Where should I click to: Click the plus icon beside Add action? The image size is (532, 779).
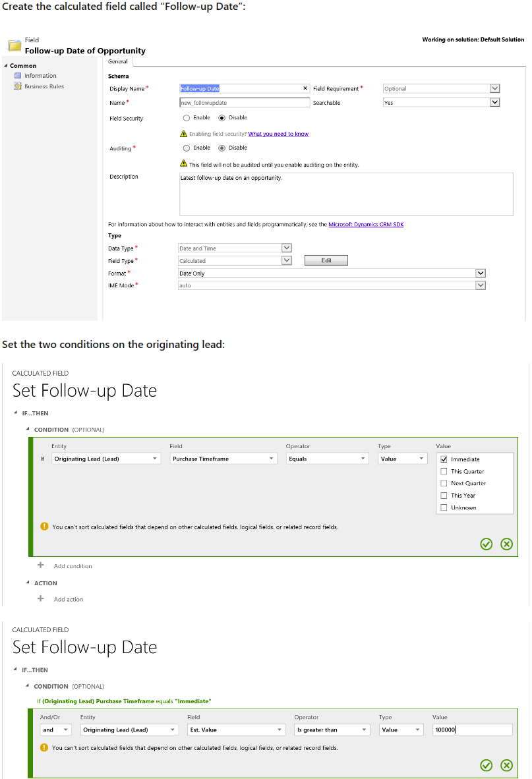(x=41, y=598)
